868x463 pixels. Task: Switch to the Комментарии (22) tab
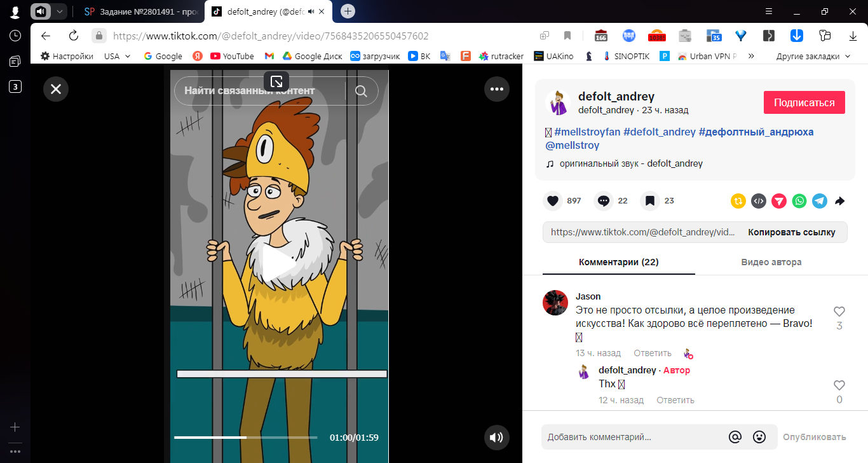pos(618,262)
